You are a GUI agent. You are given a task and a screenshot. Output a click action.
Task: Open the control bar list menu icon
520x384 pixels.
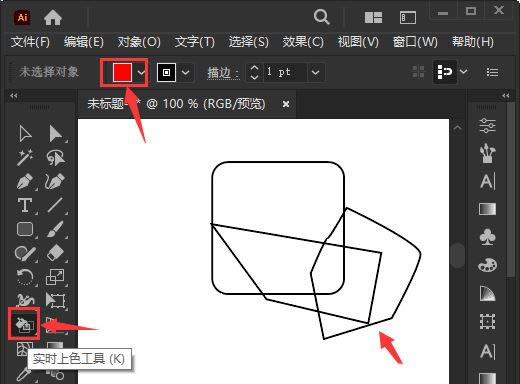492,72
